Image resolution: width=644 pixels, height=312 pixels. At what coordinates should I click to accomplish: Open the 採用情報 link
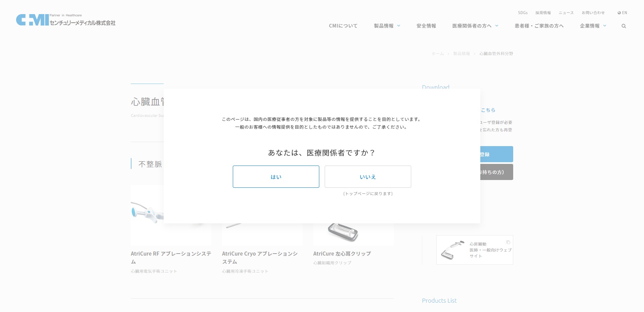click(543, 13)
